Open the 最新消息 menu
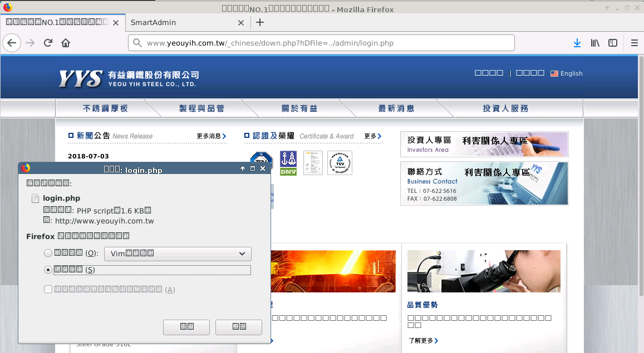The image size is (644, 353). [x=396, y=108]
